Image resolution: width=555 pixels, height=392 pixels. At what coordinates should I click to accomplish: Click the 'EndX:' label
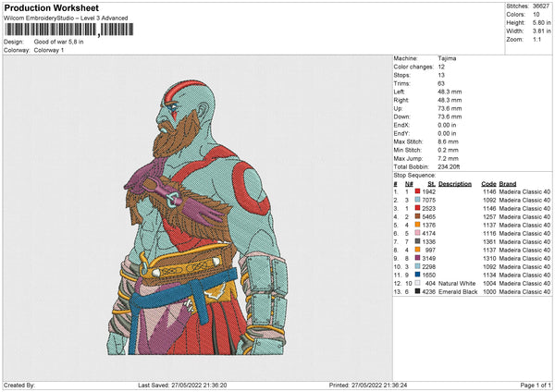click(401, 125)
